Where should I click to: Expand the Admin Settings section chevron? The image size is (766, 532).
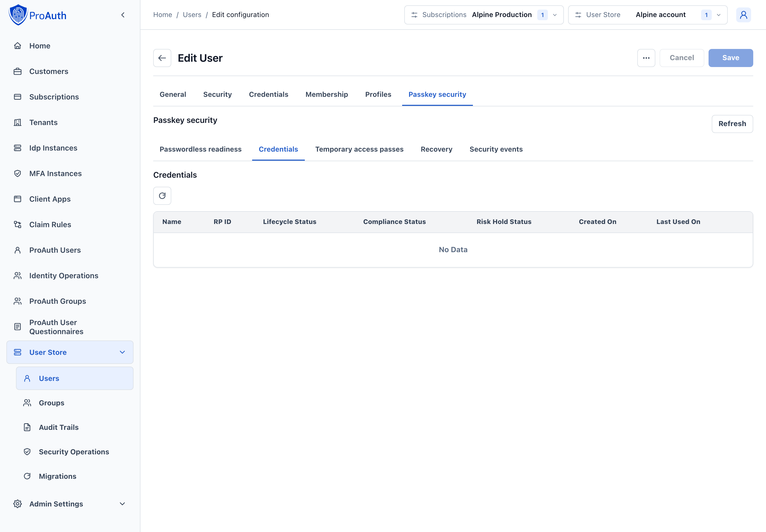(122, 504)
